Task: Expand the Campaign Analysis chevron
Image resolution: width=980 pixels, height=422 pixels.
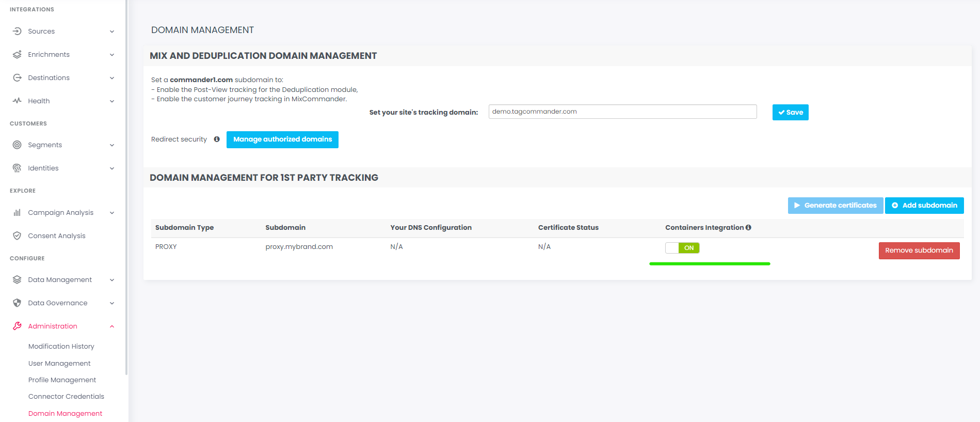Action: (x=112, y=213)
